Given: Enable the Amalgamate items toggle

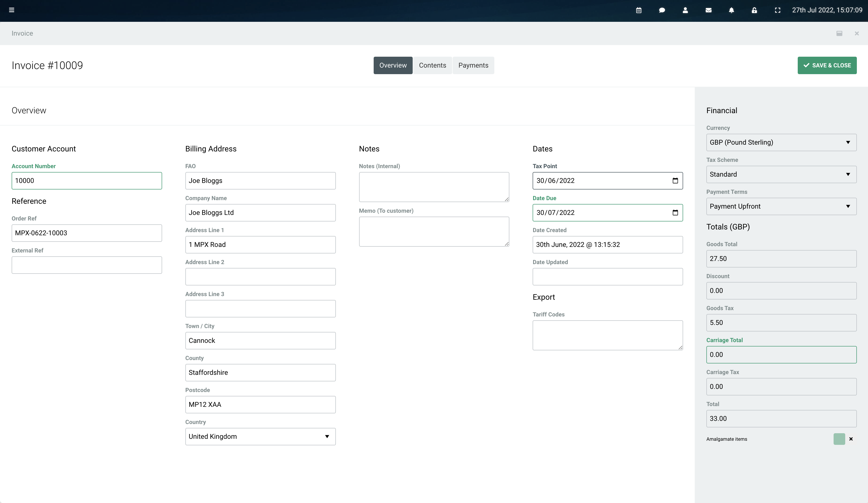Looking at the screenshot, I should (x=839, y=439).
